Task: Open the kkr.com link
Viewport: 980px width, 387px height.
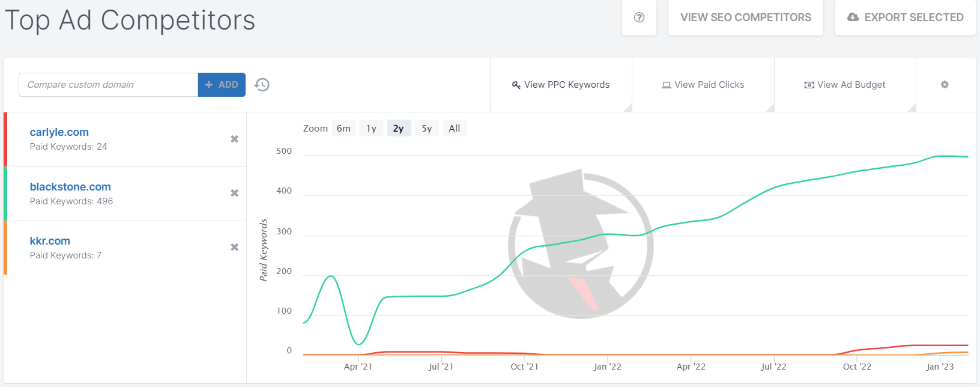Action: pyautogui.click(x=50, y=241)
